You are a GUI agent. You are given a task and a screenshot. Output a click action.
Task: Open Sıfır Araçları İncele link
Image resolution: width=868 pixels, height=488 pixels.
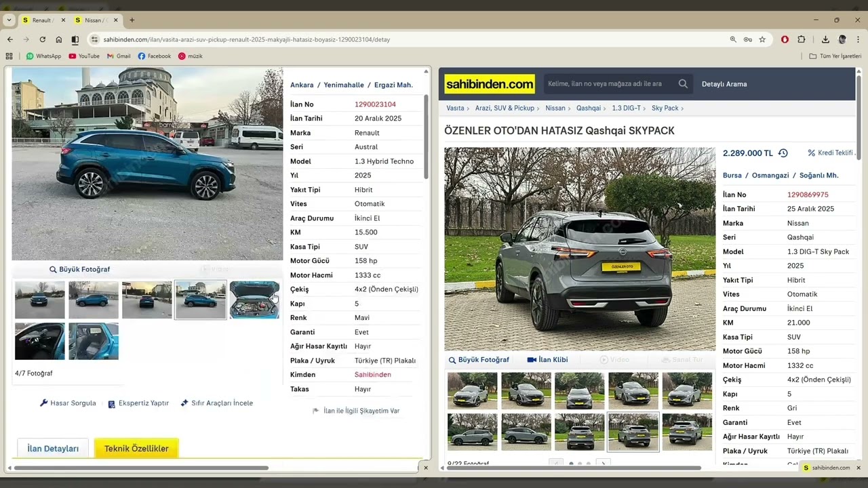(x=217, y=403)
